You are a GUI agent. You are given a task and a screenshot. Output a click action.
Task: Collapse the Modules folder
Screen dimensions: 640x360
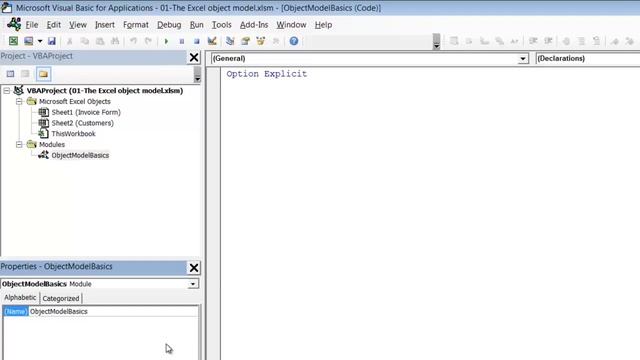(19, 144)
